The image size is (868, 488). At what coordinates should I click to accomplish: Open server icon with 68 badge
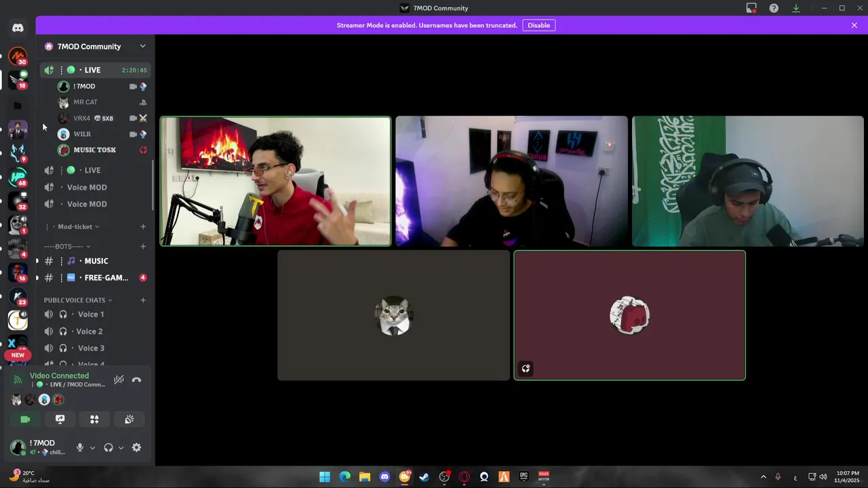(x=18, y=178)
